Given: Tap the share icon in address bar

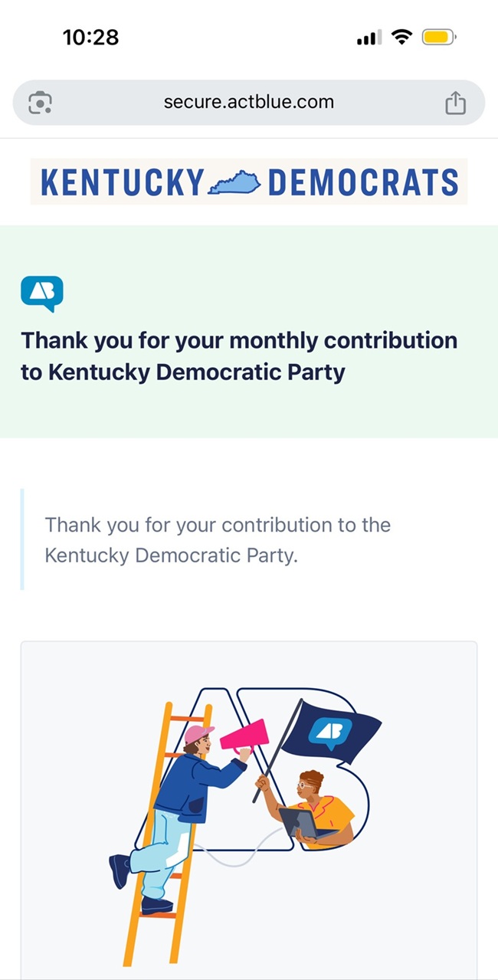Looking at the screenshot, I should 455,103.
